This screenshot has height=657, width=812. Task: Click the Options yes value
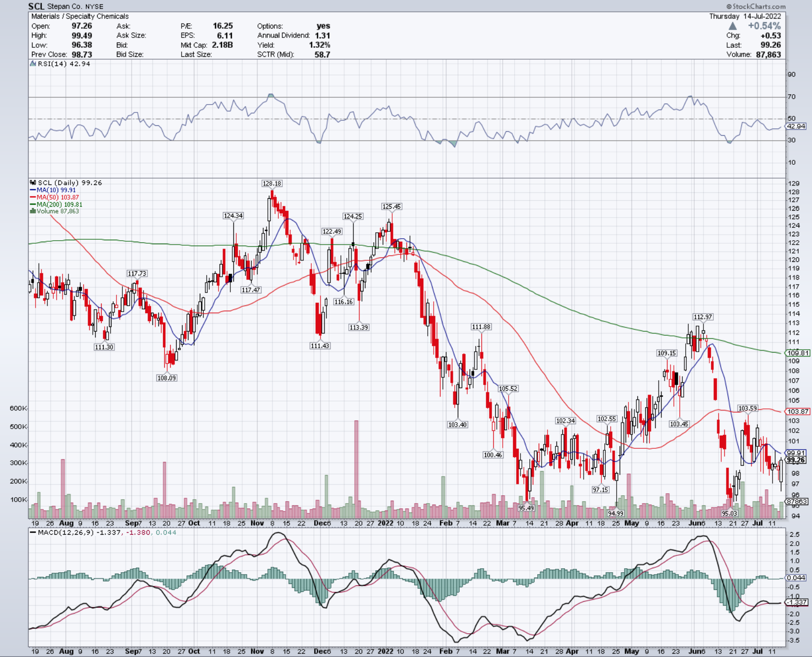(324, 26)
